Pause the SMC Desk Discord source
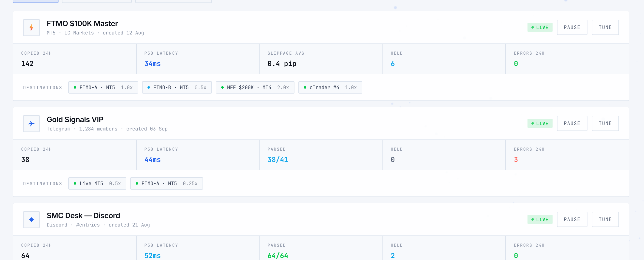The image size is (644, 260). 572,219
